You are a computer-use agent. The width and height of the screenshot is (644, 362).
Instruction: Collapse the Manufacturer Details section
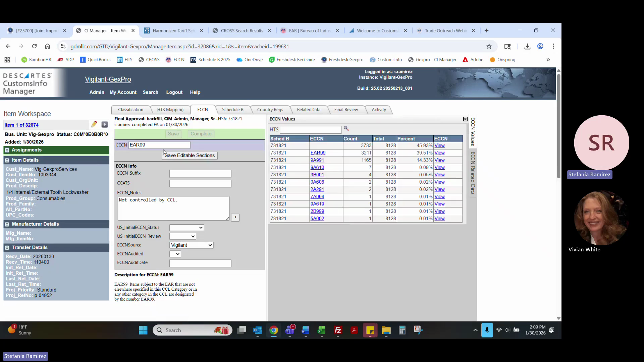(7, 224)
